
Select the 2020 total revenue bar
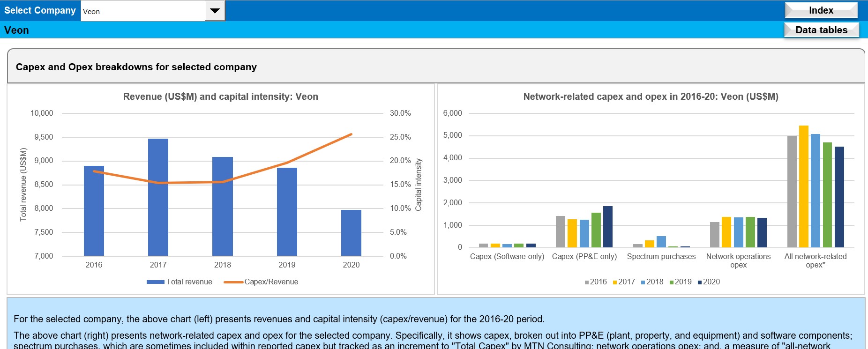[x=351, y=232]
